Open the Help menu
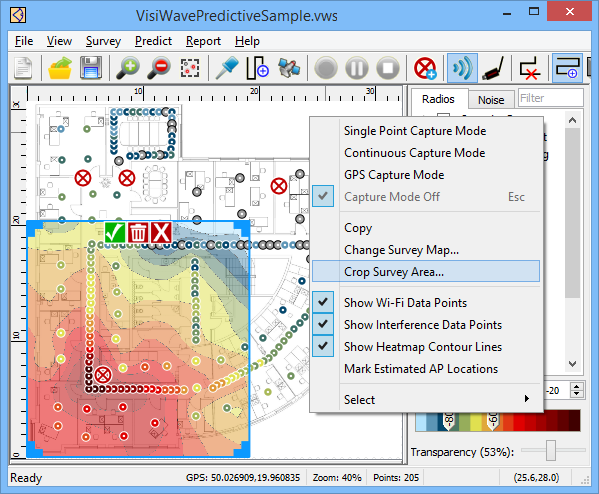The height and width of the screenshot is (494, 599). click(x=247, y=41)
